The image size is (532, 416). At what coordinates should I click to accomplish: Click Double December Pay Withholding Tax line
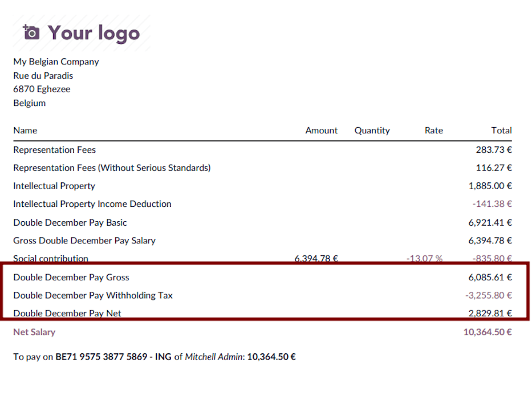[93, 295]
